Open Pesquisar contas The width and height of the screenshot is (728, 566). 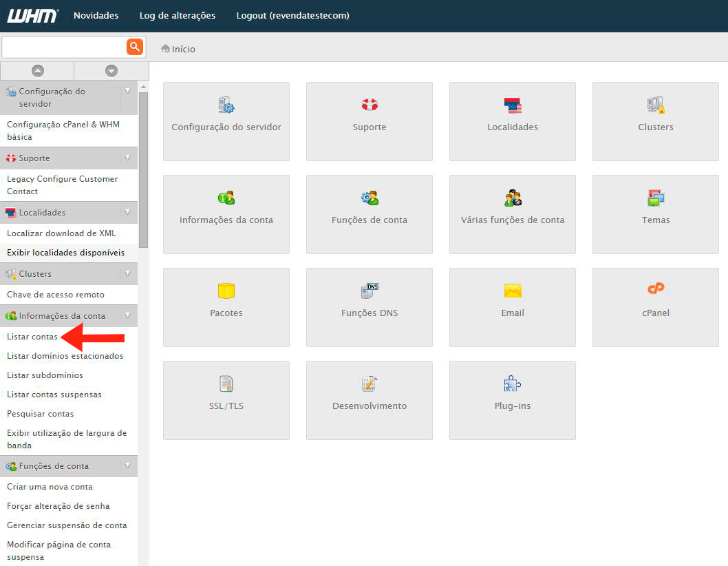point(41,414)
